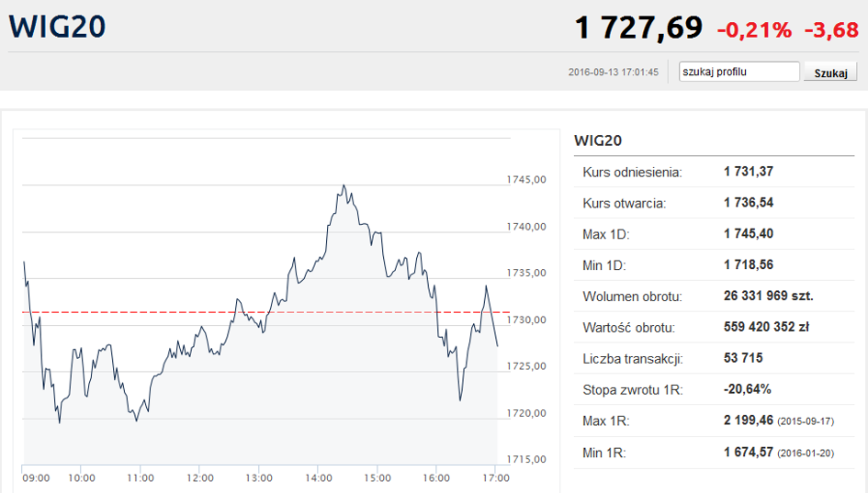The width and height of the screenshot is (868, 493).
Task: Click the 1745,00 price axis label
Action: tap(526, 180)
